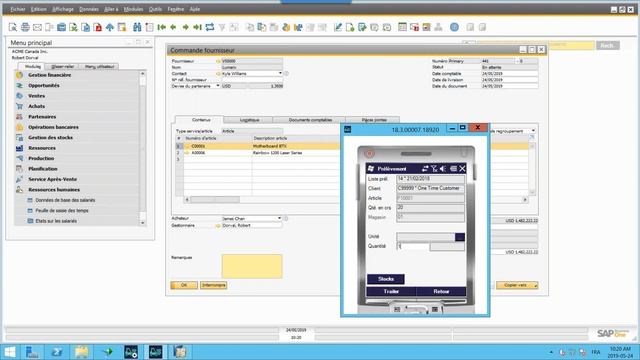Open Gestion des stocks module
Screen dimensions: 640x360
click(50, 138)
